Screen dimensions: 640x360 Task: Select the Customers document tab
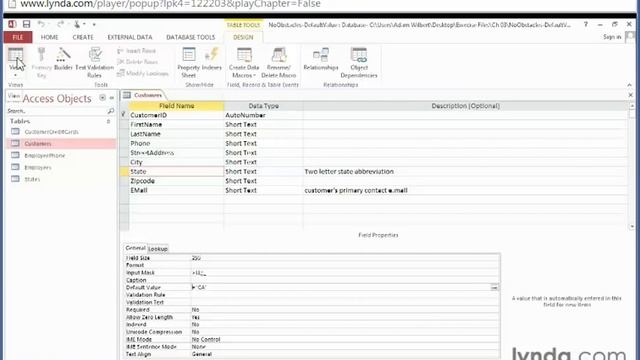[x=143, y=95]
